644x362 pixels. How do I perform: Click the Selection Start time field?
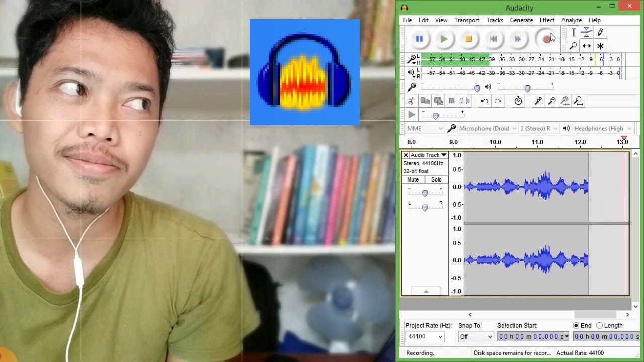click(x=533, y=337)
